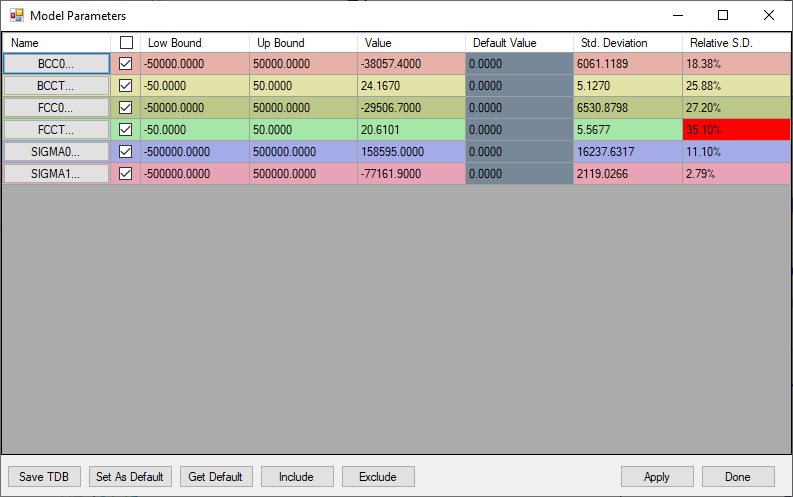Click Set As Default button

click(x=130, y=477)
